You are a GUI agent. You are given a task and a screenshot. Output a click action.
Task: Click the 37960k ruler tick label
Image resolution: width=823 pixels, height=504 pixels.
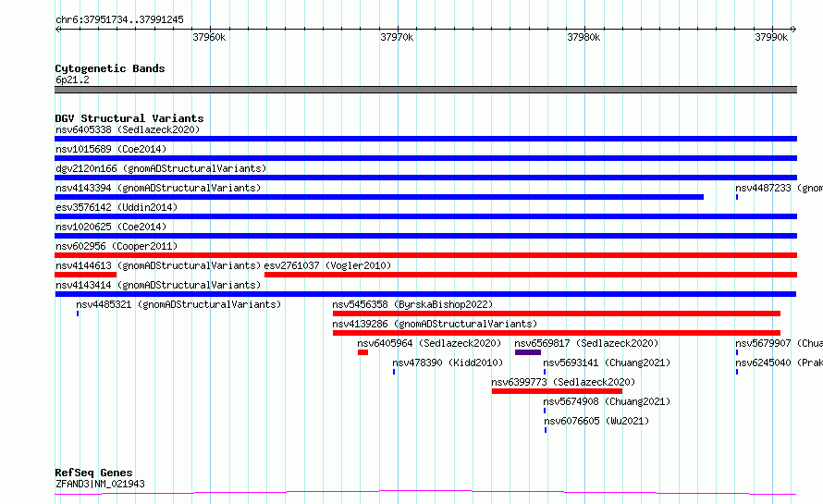click(x=209, y=37)
